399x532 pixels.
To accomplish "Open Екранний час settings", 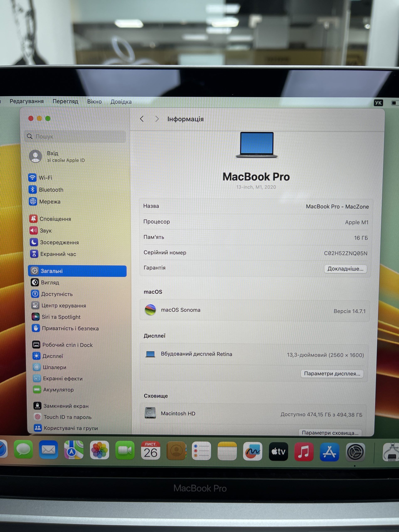I will (53, 254).
